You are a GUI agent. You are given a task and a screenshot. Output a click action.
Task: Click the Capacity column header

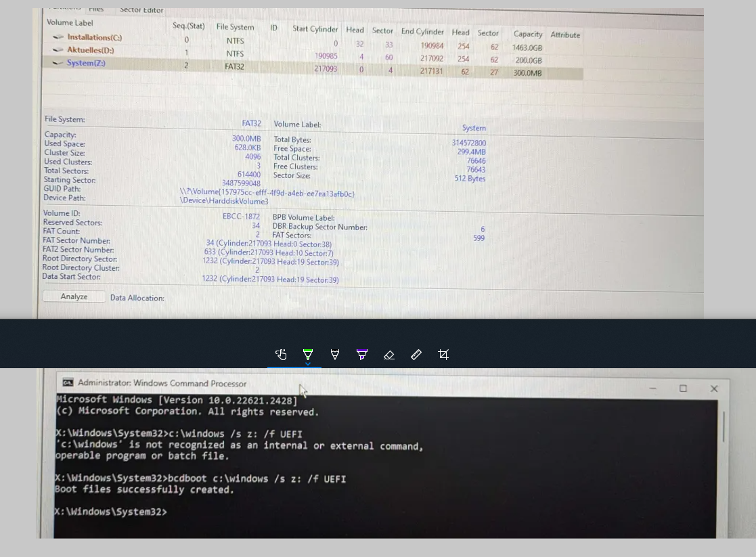point(527,35)
